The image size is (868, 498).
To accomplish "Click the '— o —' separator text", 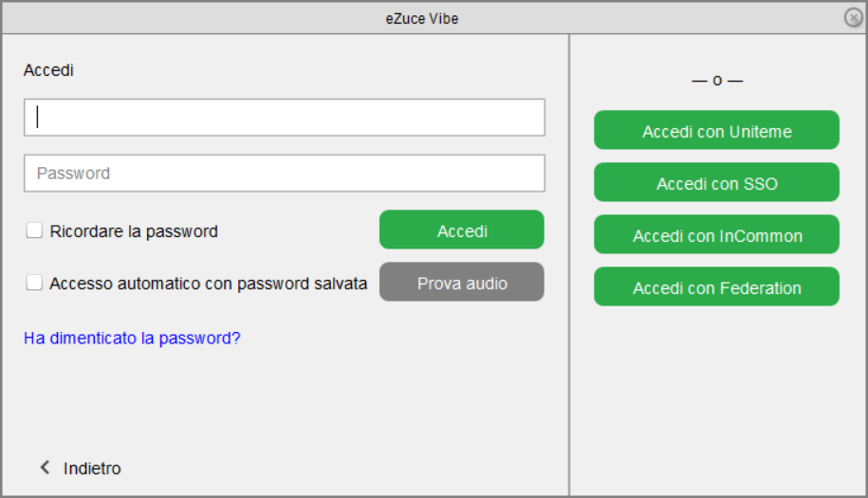I will 717,81.
